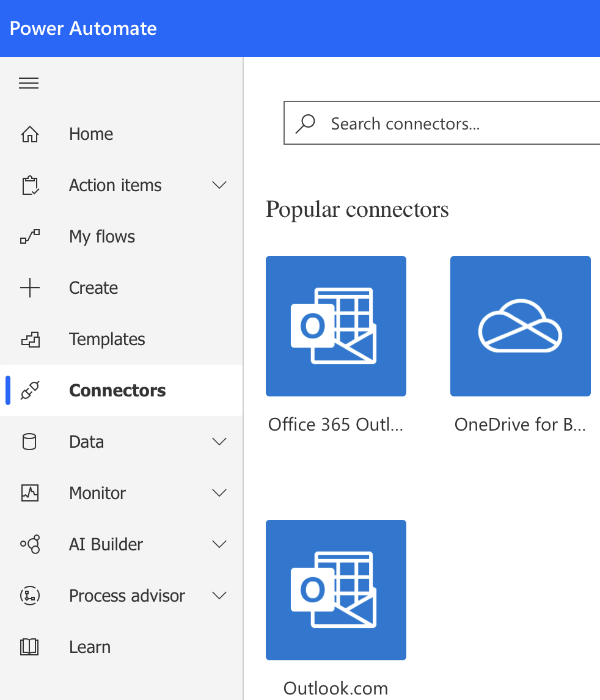Click the Monitor chart icon
The image size is (600, 700).
[x=29, y=493]
